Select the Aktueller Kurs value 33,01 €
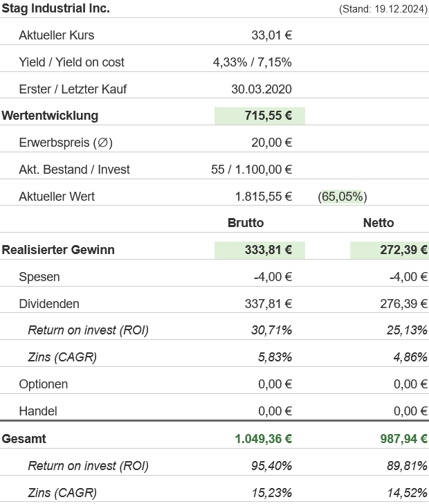429x504 pixels. tap(271, 35)
